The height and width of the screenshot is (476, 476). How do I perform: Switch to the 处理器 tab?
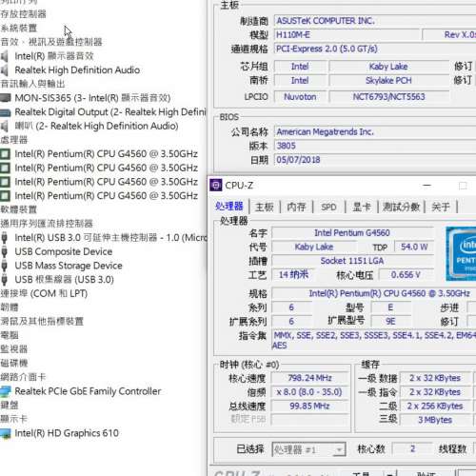(x=229, y=207)
